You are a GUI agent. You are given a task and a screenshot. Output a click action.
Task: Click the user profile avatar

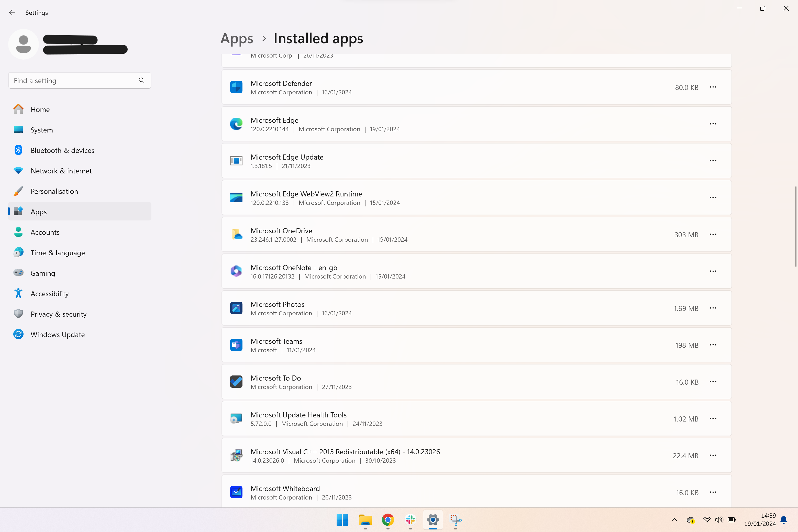coord(24,44)
